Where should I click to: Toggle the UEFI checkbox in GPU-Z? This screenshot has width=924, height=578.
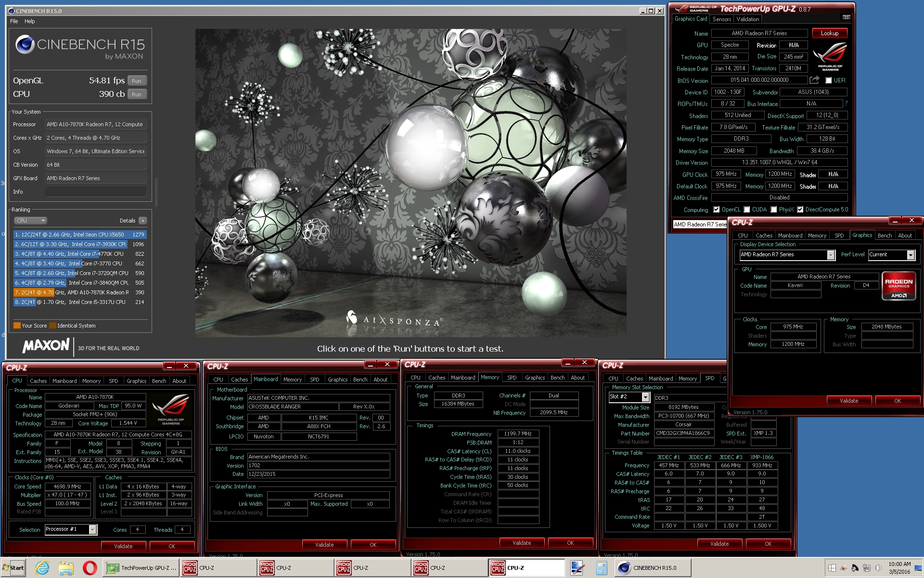(828, 80)
